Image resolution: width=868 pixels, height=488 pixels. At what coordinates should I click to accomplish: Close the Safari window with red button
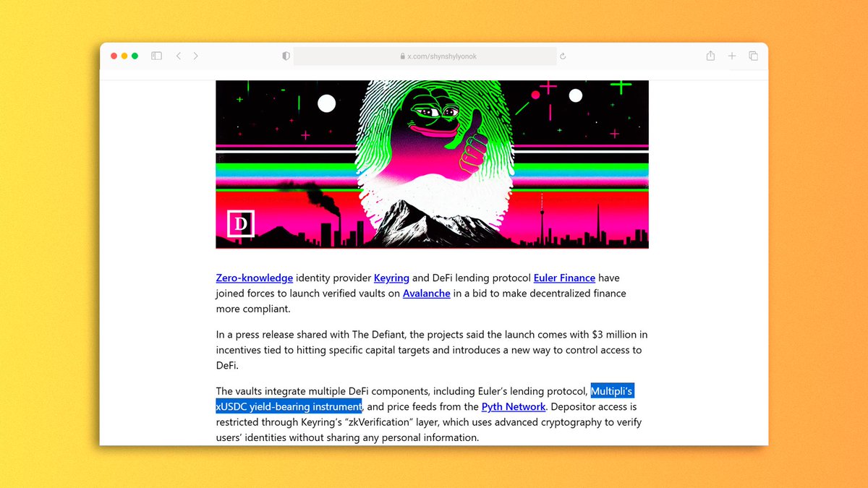[x=114, y=56]
